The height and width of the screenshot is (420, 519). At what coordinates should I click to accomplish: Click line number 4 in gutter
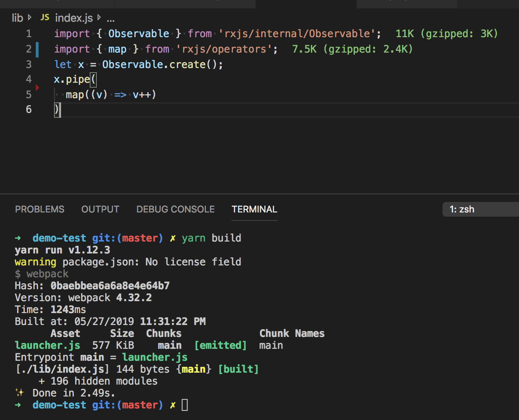pos(29,79)
